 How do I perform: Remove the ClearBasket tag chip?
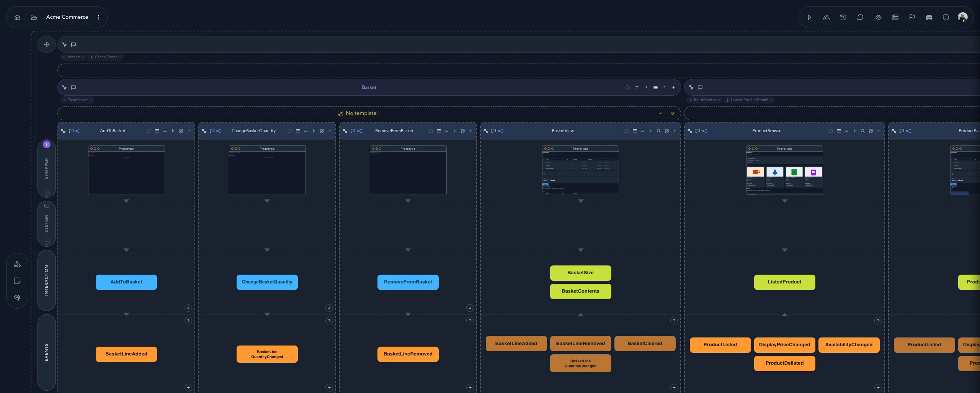90,100
